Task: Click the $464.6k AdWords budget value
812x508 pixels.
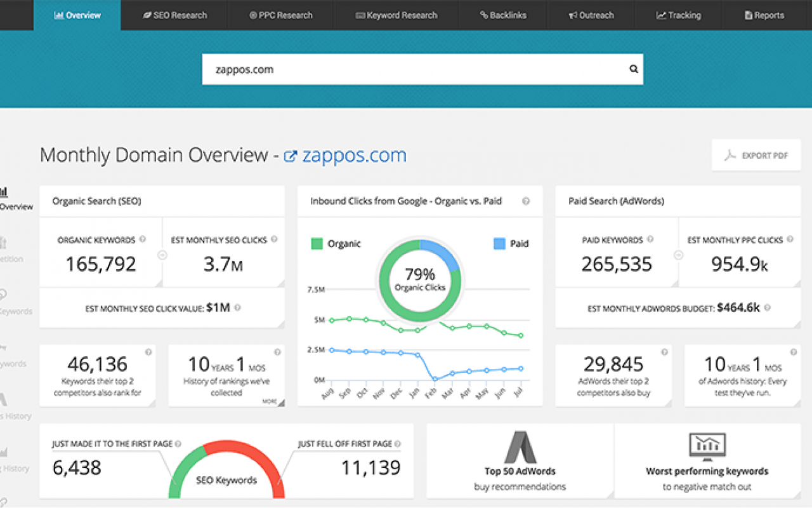Action: tap(738, 307)
